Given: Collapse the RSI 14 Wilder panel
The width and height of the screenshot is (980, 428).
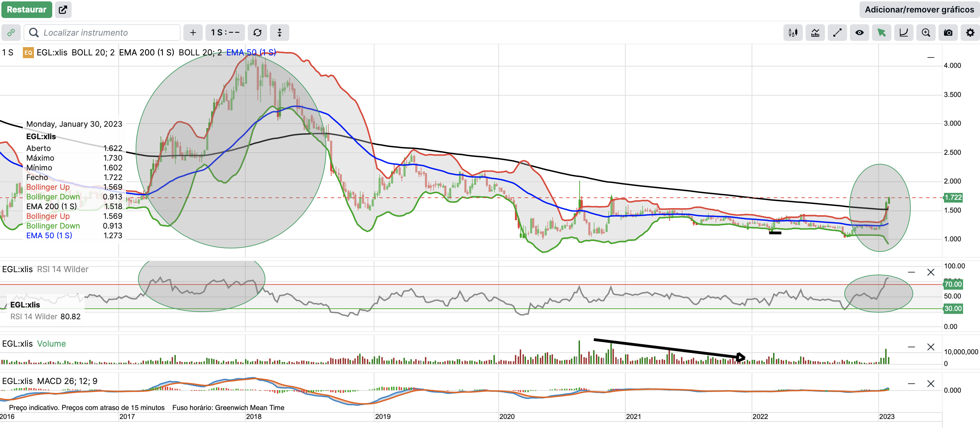Looking at the screenshot, I should (x=911, y=272).
